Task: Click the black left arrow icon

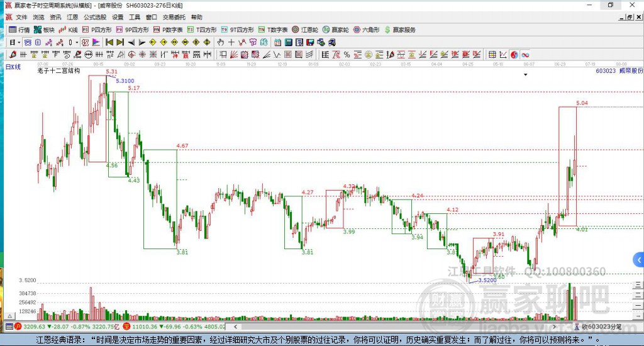Action: click(x=131, y=42)
